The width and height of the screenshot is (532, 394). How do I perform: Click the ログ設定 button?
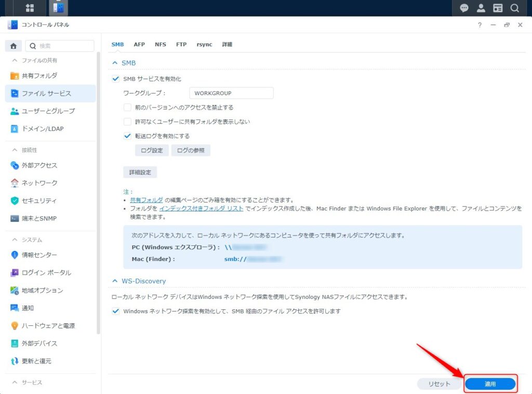pos(152,150)
